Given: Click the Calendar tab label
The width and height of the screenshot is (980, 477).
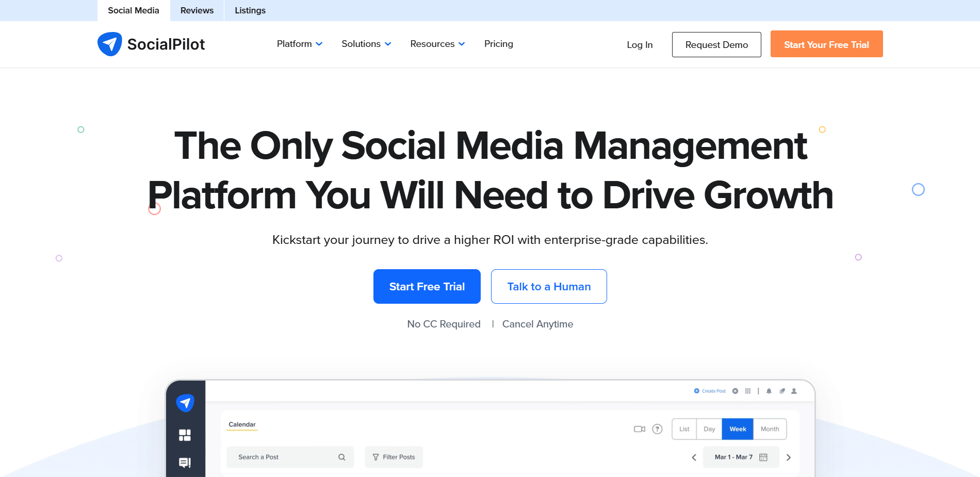Looking at the screenshot, I should point(242,424).
